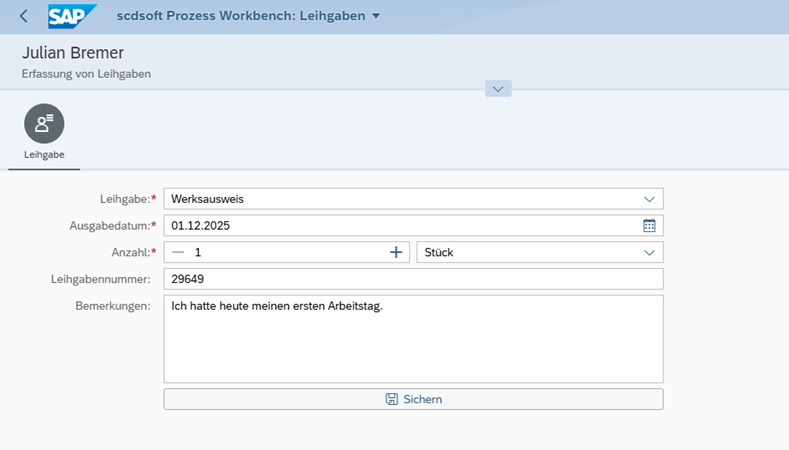Focus the Leihgabennummer field with 29649
Screen dimensions: 789x450
[x=412, y=279]
